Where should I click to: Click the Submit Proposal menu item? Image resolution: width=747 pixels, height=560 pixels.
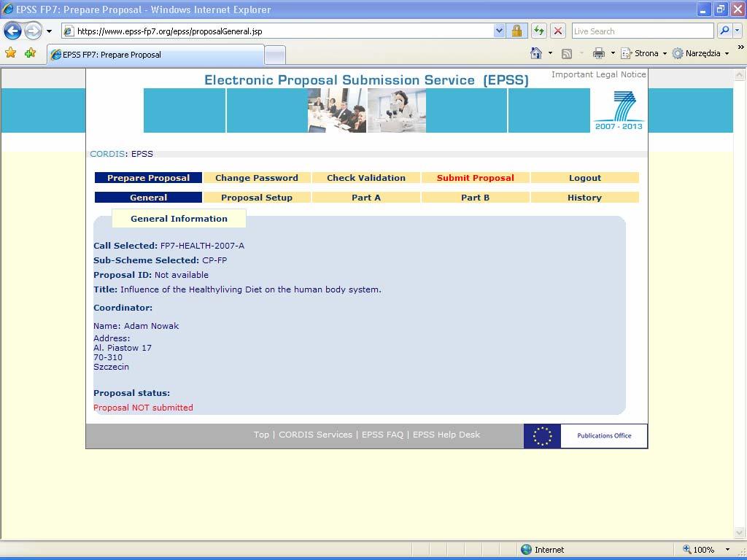475,178
